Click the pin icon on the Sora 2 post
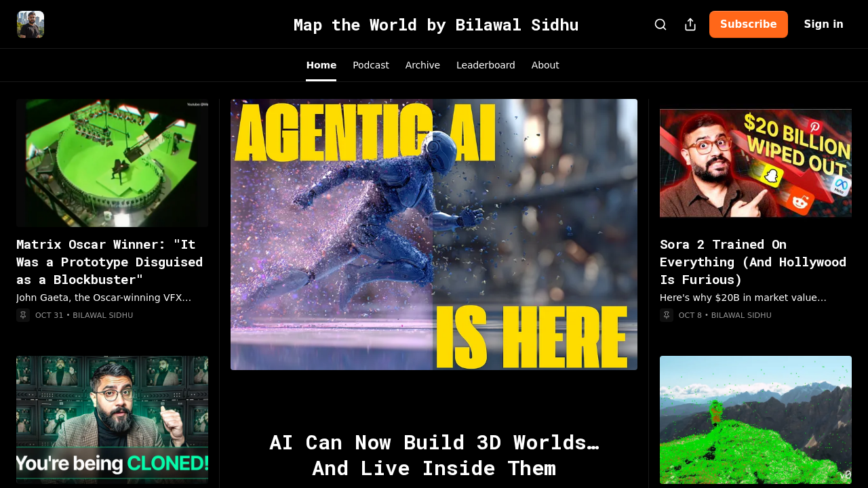 click(665, 314)
